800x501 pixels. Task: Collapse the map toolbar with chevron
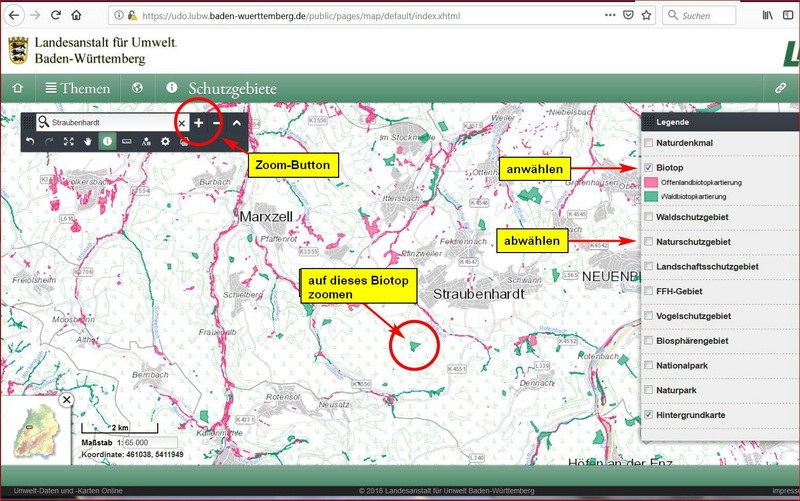point(237,122)
